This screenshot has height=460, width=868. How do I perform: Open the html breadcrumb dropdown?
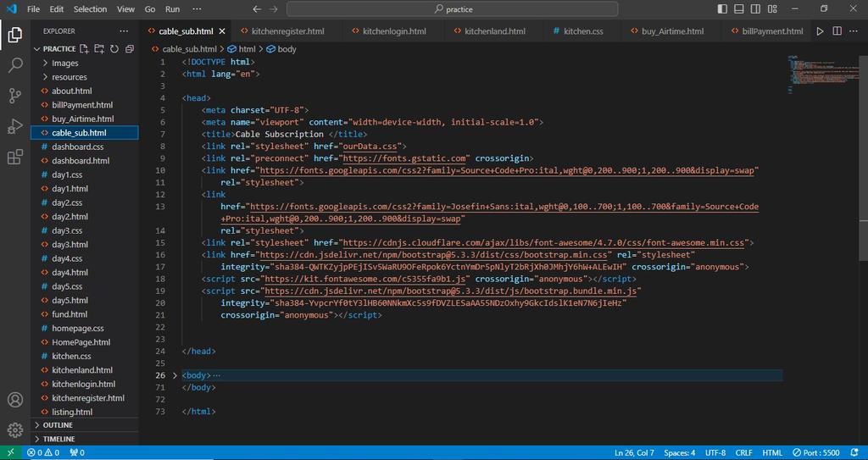[242, 49]
